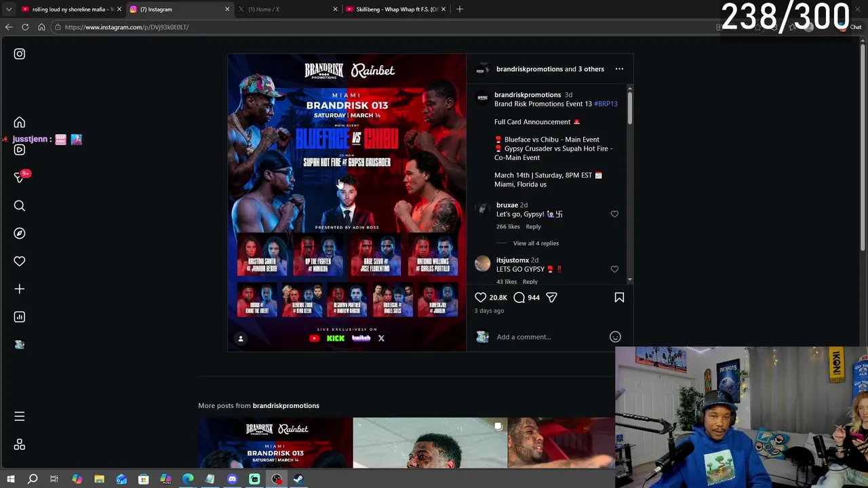868x488 pixels.
Task: Like the post with heart icon
Action: coord(480,297)
